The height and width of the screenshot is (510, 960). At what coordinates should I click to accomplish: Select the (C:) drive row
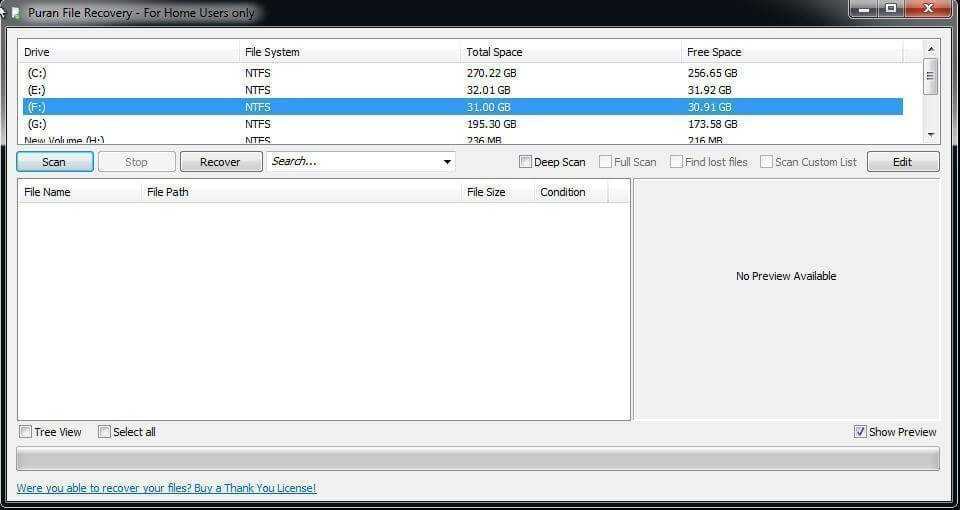point(463,73)
